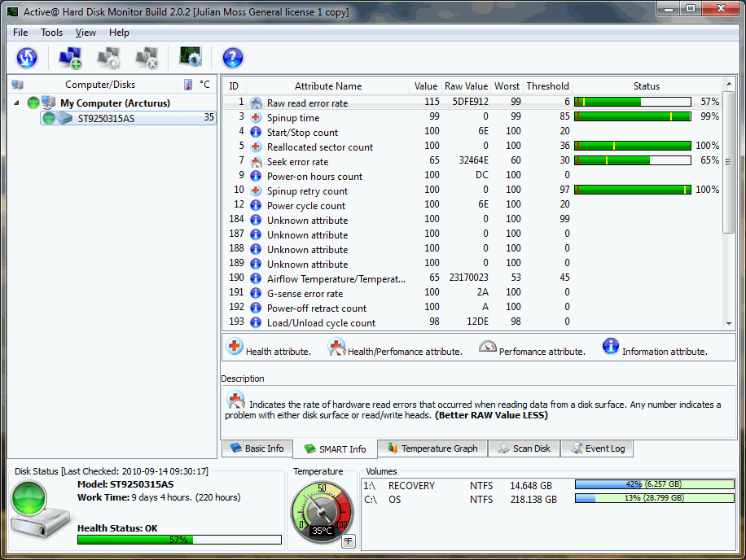The height and width of the screenshot is (560, 746).
Task: Click the Health attribute legend icon
Action: click(235, 347)
